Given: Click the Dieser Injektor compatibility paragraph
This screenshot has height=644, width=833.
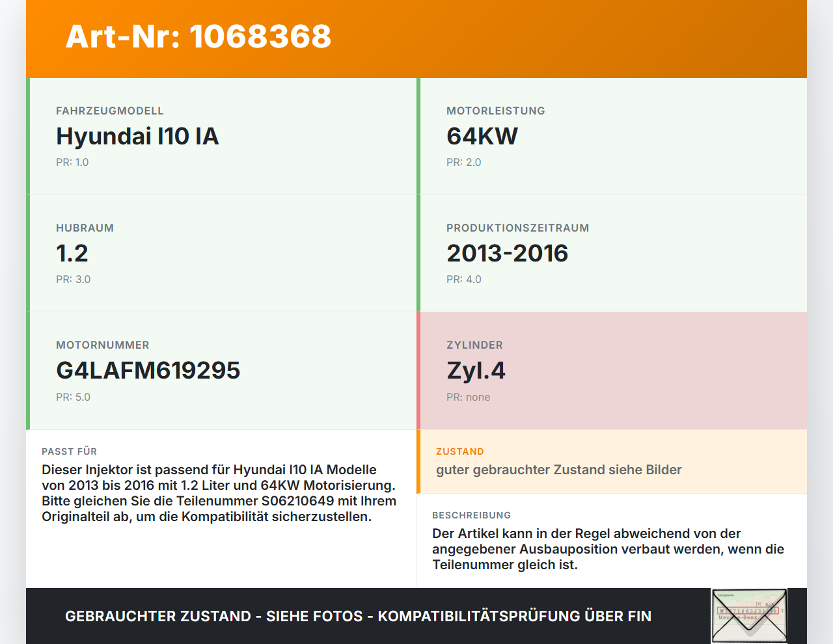Looking at the screenshot, I should [x=219, y=493].
